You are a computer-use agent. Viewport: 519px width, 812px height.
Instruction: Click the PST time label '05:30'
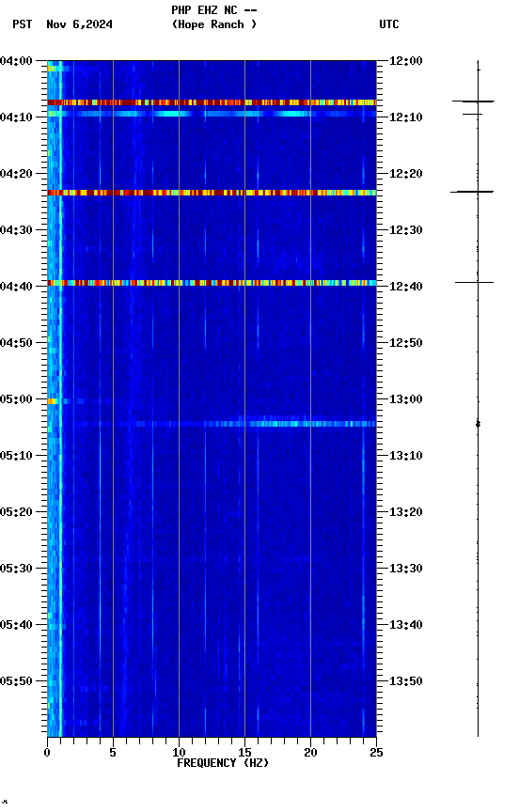(x=16, y=569)
